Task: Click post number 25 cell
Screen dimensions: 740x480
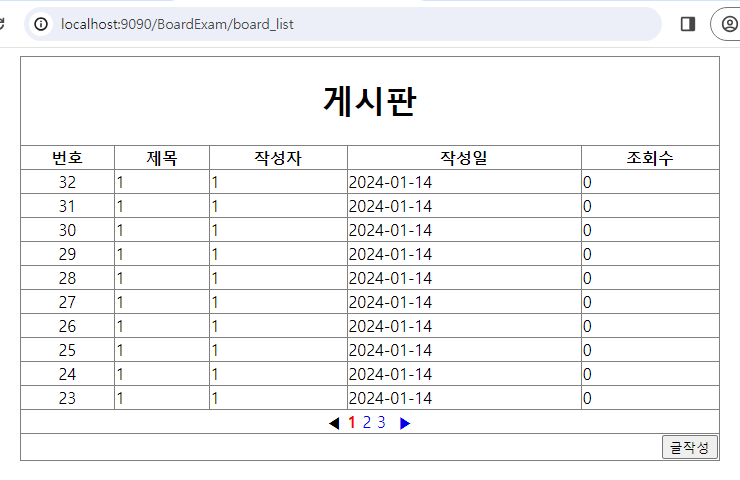Action: (67, 350)
